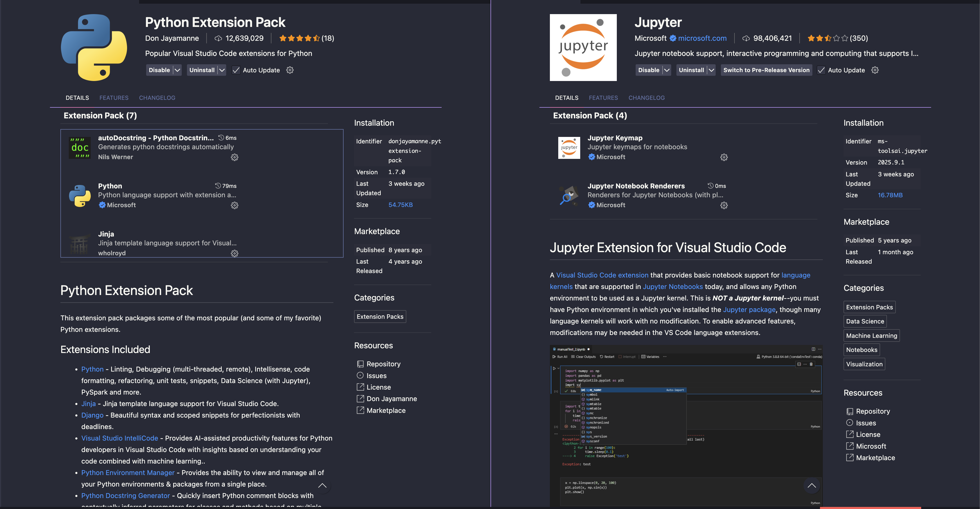Click the scroll-to-top arrow in the Jupyter pane
This screenshot has width=980, height=509.
pos(811,485)
